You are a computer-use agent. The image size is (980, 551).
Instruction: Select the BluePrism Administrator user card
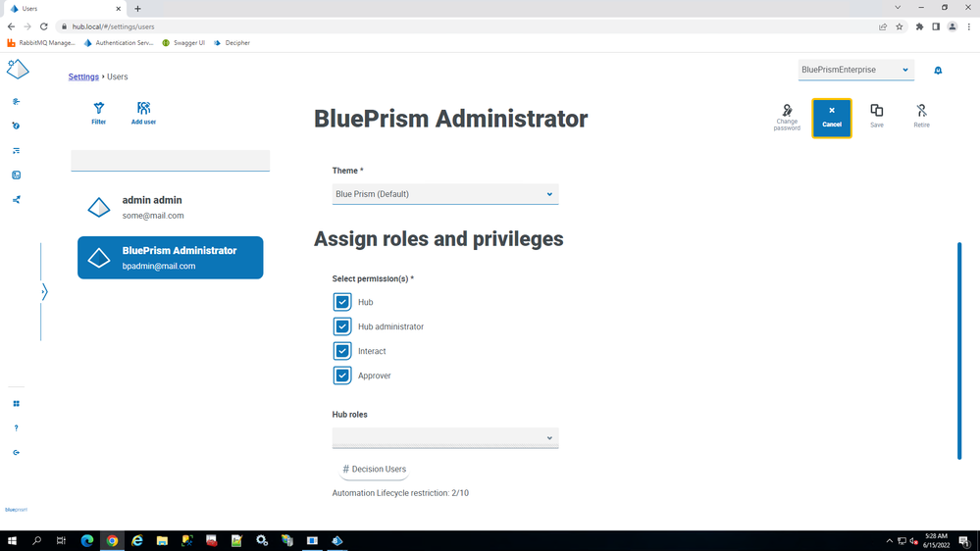[170, 258]
